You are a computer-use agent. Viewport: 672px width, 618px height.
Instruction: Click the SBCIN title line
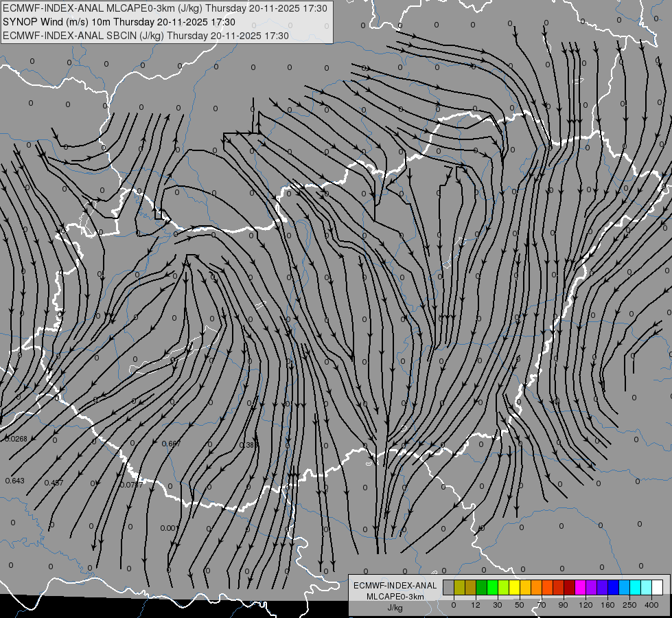(x=146, y=36)
